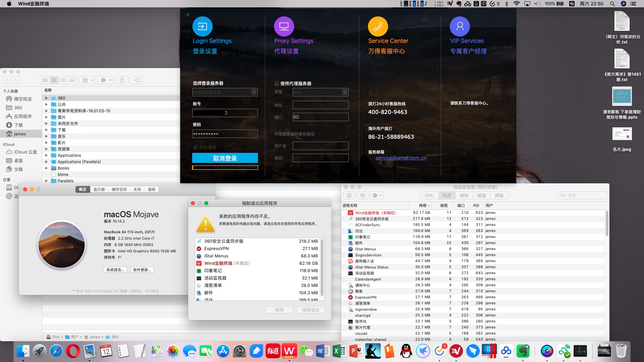
Task: Click the 取消登录 button
Action: [225, 158]
